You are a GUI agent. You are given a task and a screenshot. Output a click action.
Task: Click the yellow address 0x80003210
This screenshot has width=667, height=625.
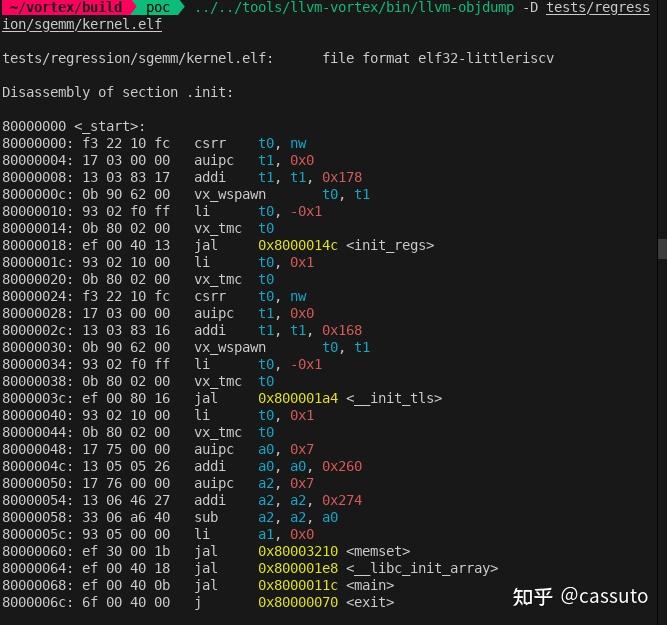coord(297,551)
